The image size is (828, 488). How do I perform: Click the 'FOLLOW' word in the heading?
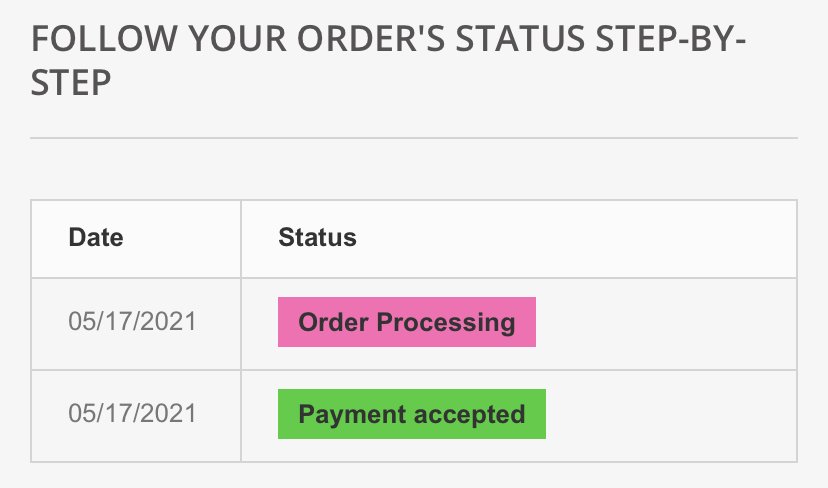click(x=104, y=39)
